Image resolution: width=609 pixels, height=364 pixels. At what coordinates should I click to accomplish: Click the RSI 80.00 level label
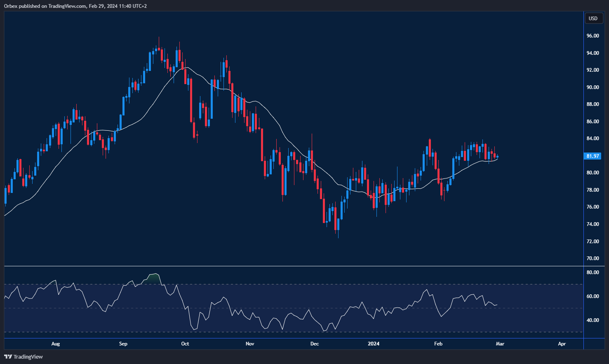click(x=593, y=272)
